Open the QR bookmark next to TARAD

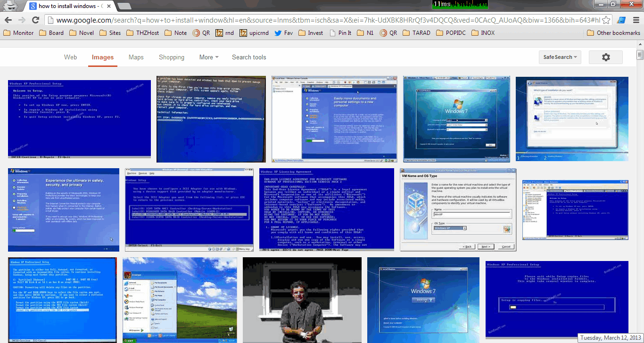[x=388, y=33]
